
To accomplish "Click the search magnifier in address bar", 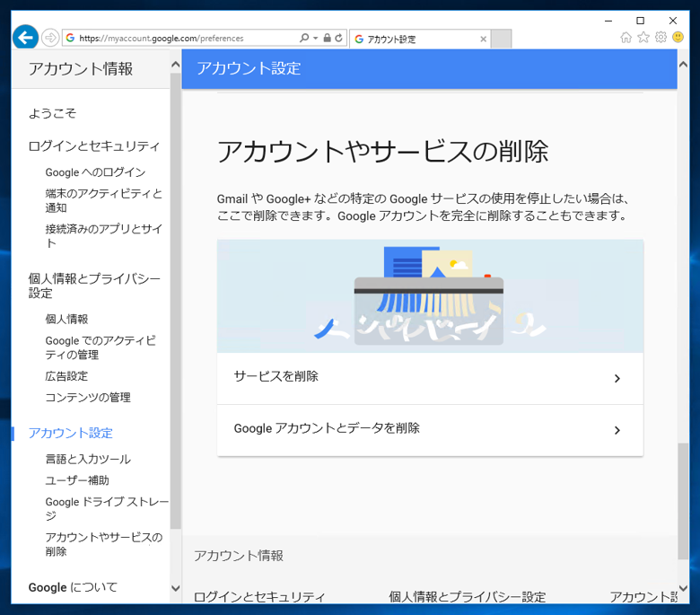I will point(304,38).
